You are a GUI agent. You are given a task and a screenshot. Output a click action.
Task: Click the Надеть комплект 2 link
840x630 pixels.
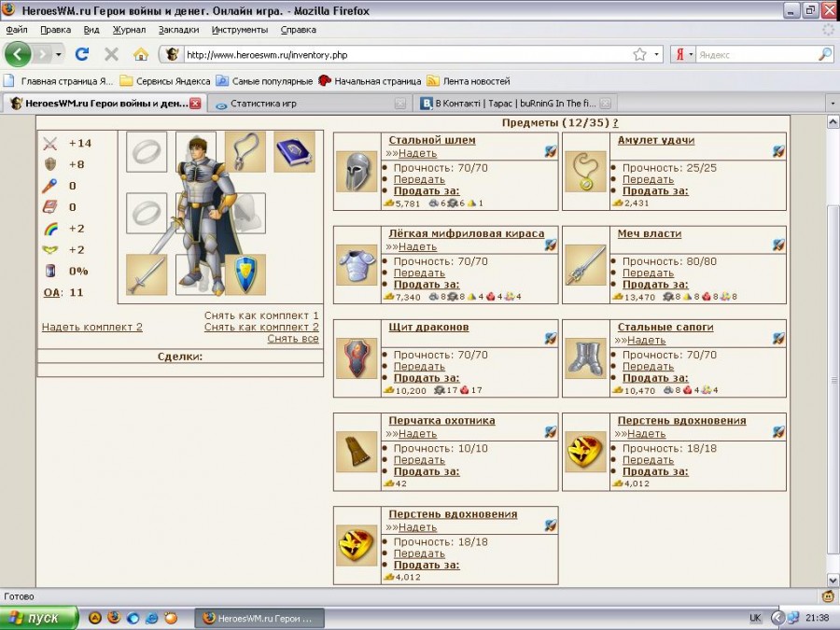coord(92,328)
